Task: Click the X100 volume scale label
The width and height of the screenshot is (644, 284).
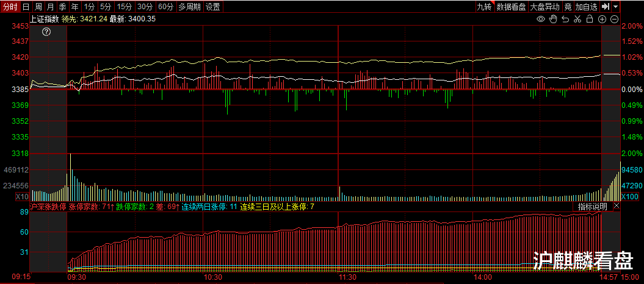Action: 629,196
